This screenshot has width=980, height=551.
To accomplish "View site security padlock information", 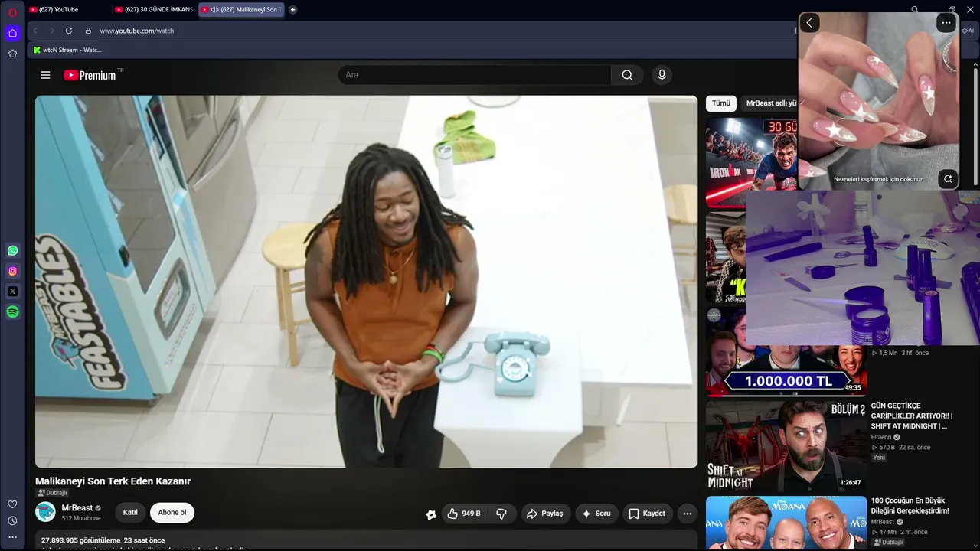I will coord(88,31).
